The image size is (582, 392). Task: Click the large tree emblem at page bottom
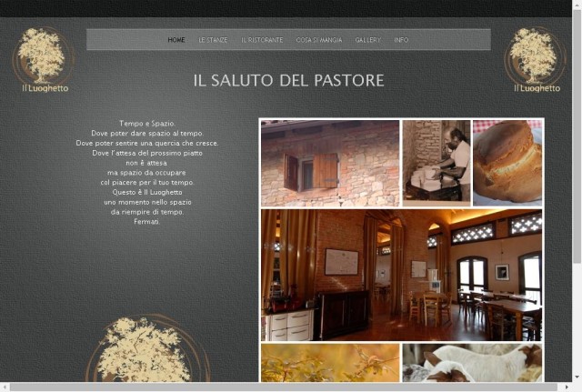point(147,348)
